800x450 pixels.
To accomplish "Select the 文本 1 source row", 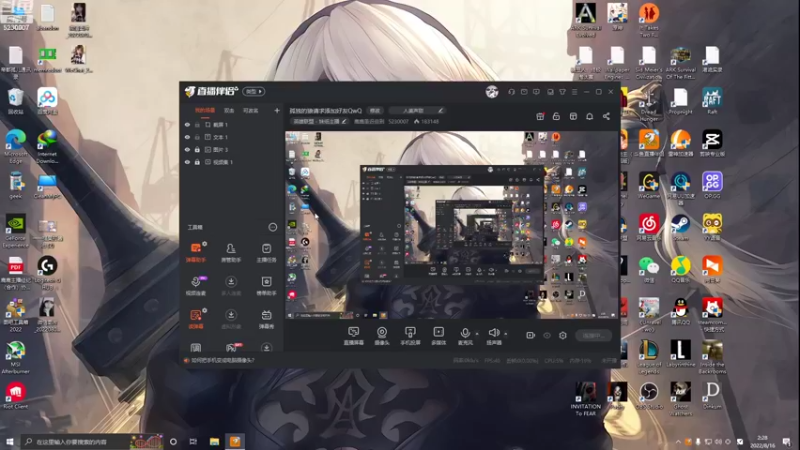I will click(232, 137).
